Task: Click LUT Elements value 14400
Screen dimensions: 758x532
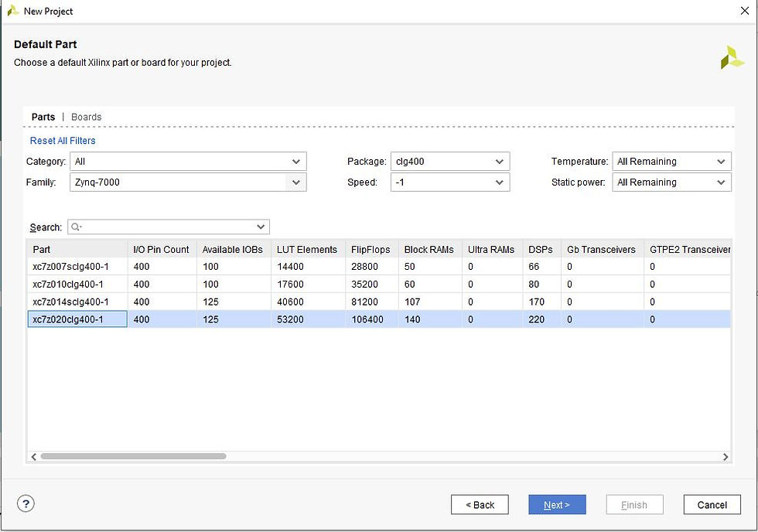Action: click(x=290, y=266)
